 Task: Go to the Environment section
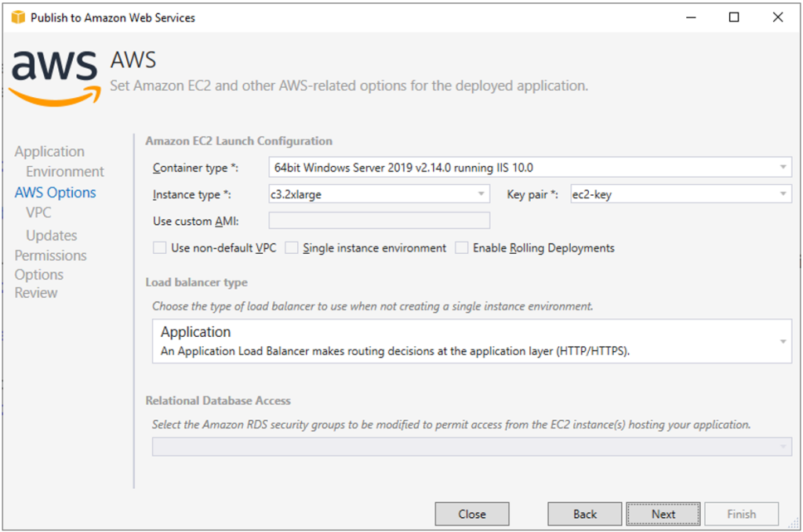click(x=64, y=171)
